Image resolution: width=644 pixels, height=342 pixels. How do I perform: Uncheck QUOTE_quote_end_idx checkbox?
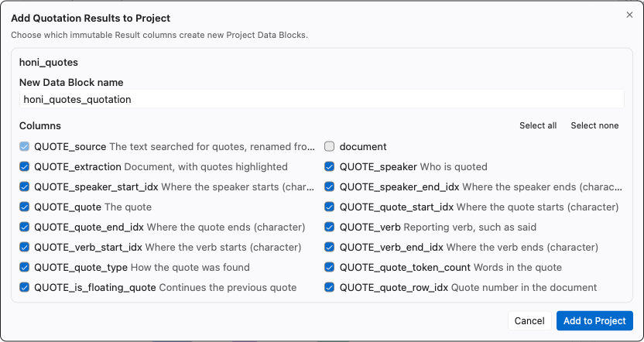(x=24, y=227)
